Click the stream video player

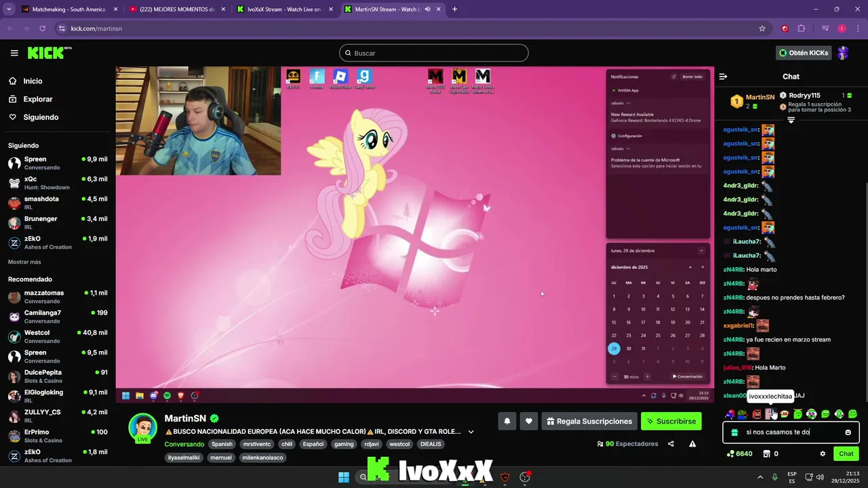point(414,235)
